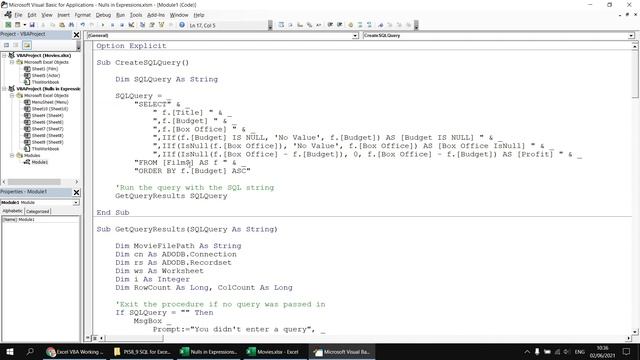
Task: Switch to the Categorized properties tab
Action: point(38,211)
